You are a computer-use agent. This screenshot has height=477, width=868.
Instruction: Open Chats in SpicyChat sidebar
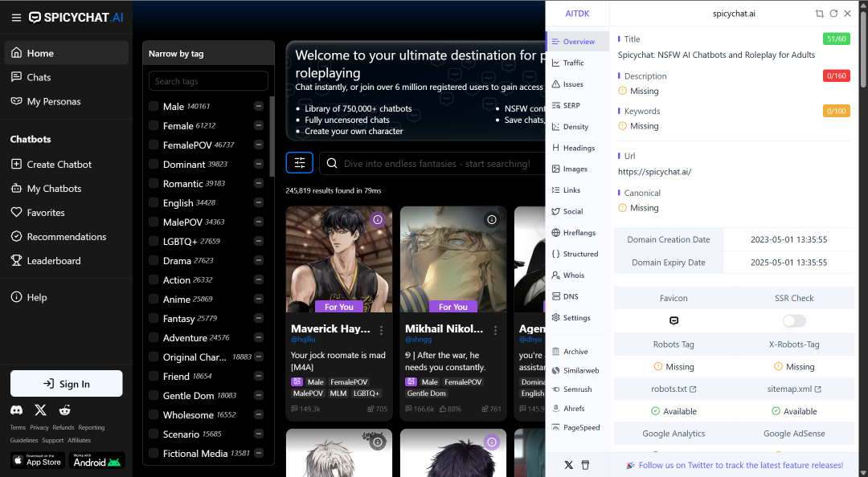tap(67, 77)
